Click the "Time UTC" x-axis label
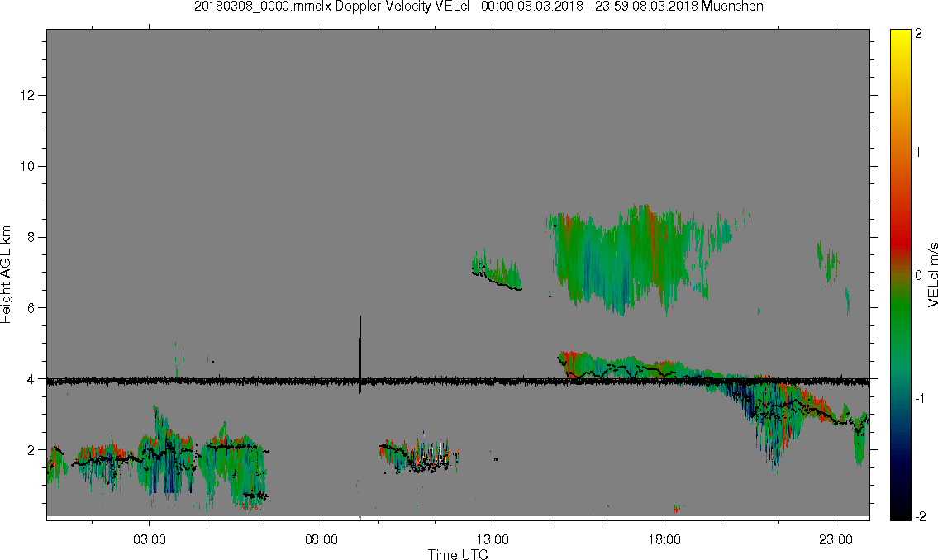Screen dimensions: 938x560 tap(458, 554)
